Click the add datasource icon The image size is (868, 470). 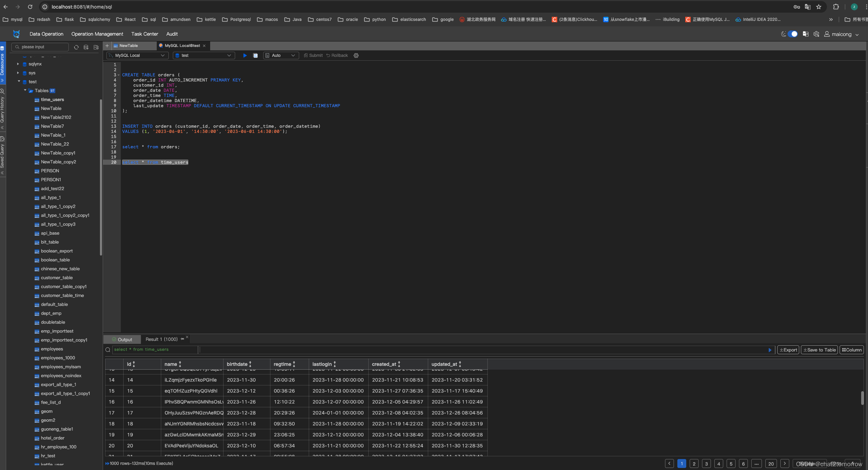click(86, 47)
